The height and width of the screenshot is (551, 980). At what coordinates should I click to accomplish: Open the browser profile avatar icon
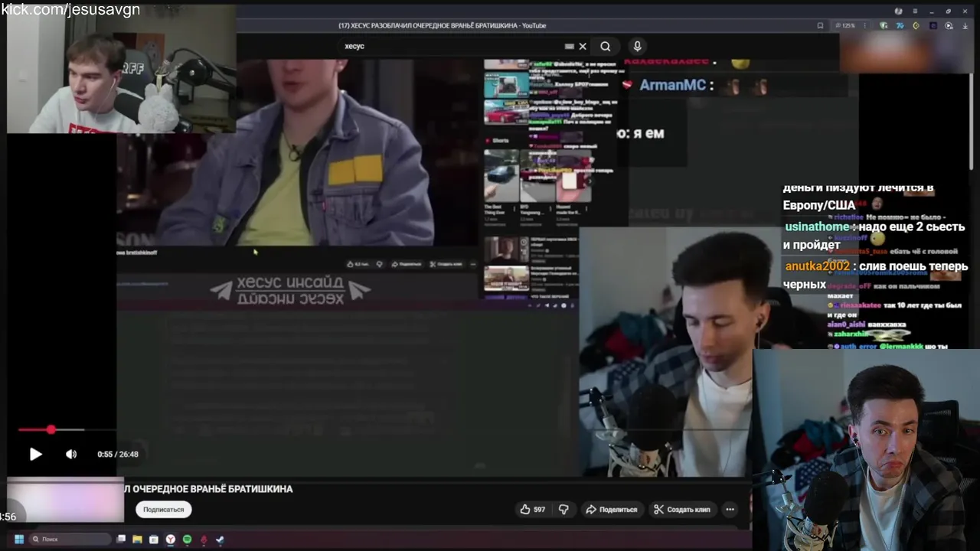pos(899,11)
